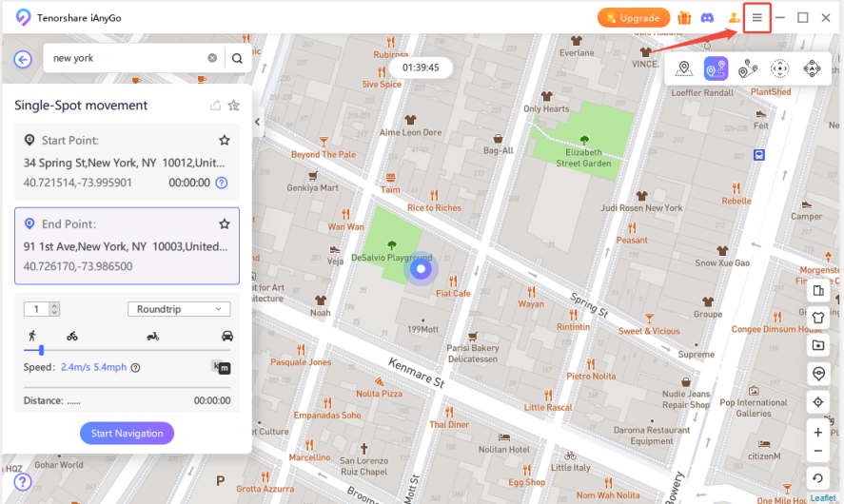
Task: Click the Upgrade button
Action: [x=633, y=18]
